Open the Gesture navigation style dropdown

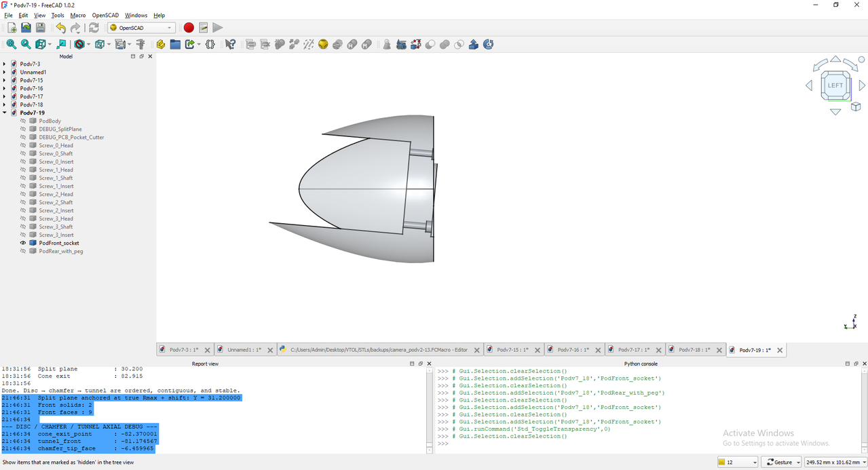(781, 462)
